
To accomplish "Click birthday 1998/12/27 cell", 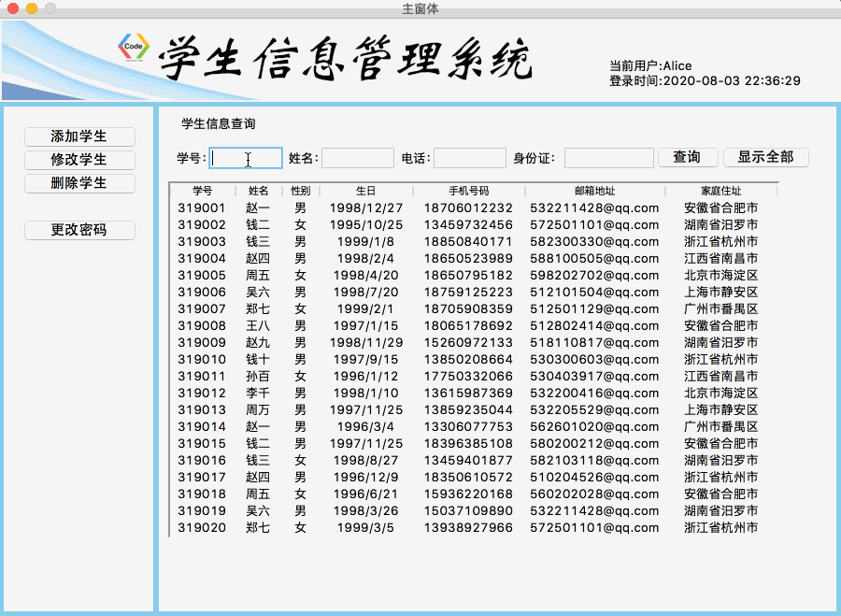I will [365, 208].
